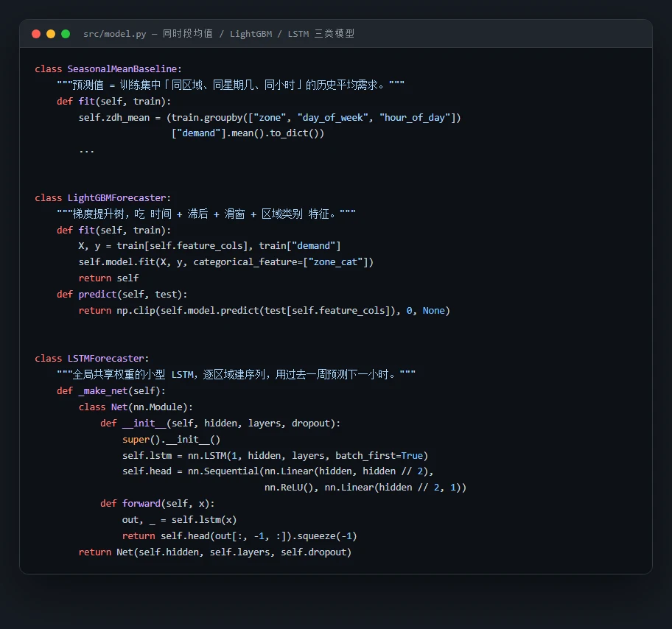Image resolution: width=672 pixels, height=629 pixels.
Task: Click the "def predict(self, test):" line
Action: [122, 295]
